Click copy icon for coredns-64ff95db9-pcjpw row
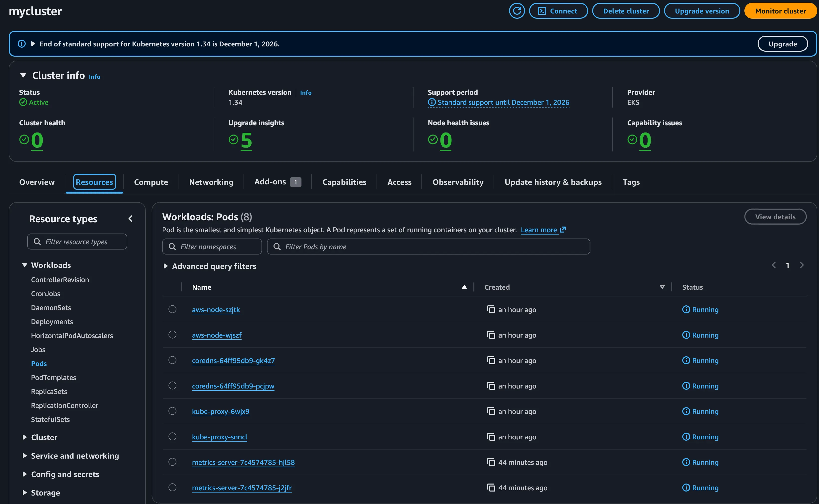The image size is (819, 504). pos(491,386)
